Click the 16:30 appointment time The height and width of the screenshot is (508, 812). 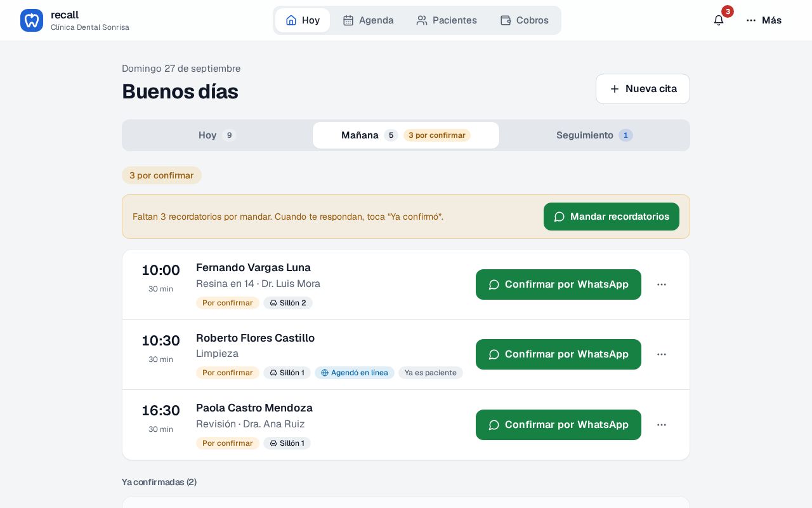pyautogui.click(x=160, y=410)
